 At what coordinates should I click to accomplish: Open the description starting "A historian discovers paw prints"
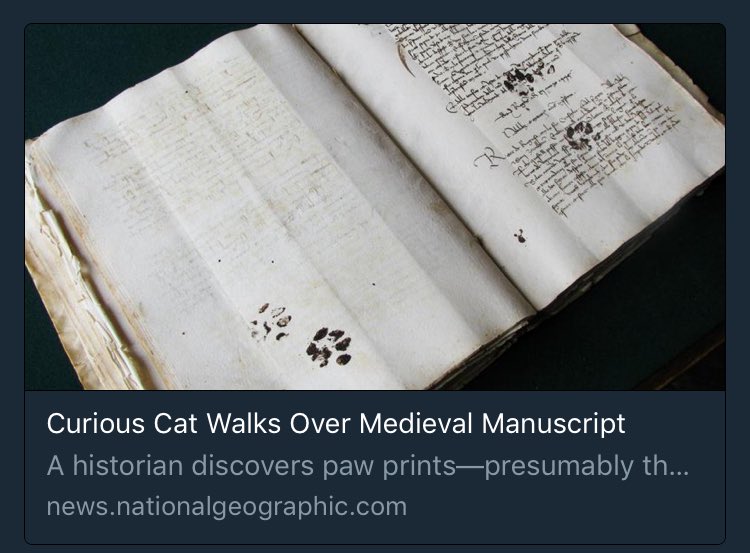pos(368,465)
